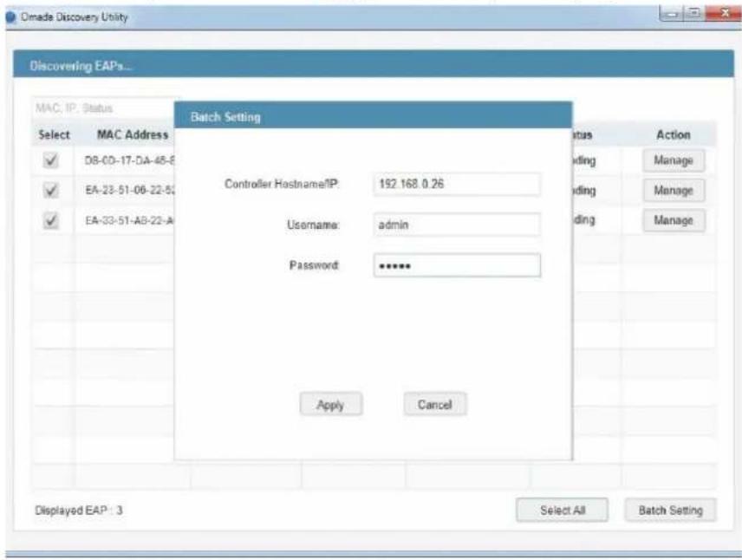Click the Username input field
This screenshot has width=742, height=560.
click(x=457, y=225)
